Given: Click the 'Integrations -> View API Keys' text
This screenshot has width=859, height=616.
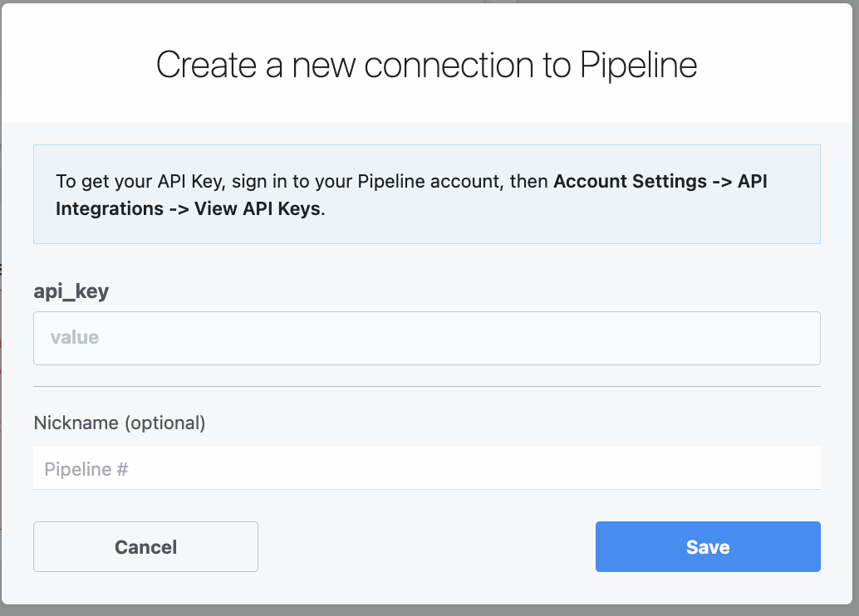Looking at the screenshot, I should point(189,208).
